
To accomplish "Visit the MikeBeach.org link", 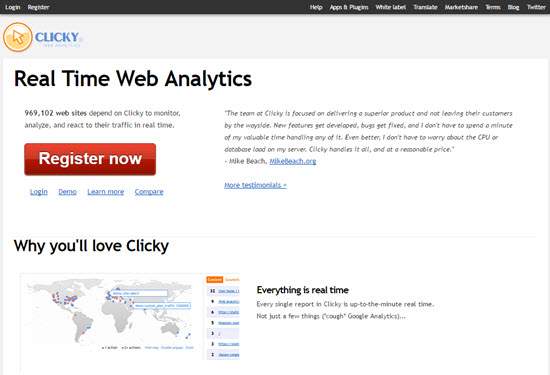I will coord(293,161).
